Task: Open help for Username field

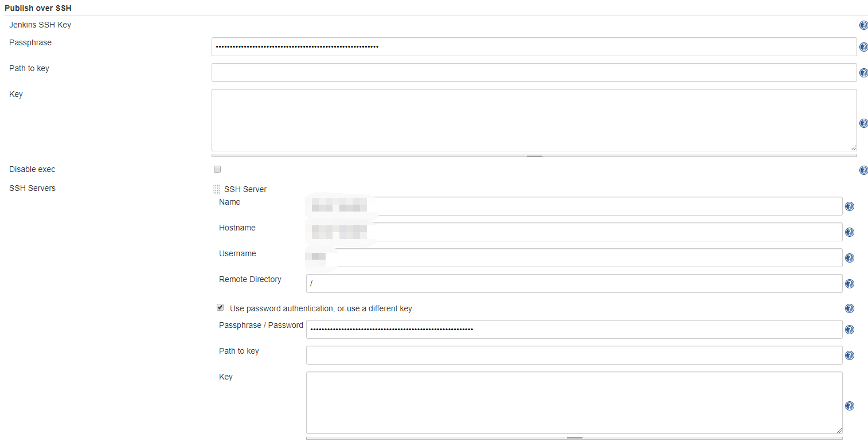Action: (850, 257)
